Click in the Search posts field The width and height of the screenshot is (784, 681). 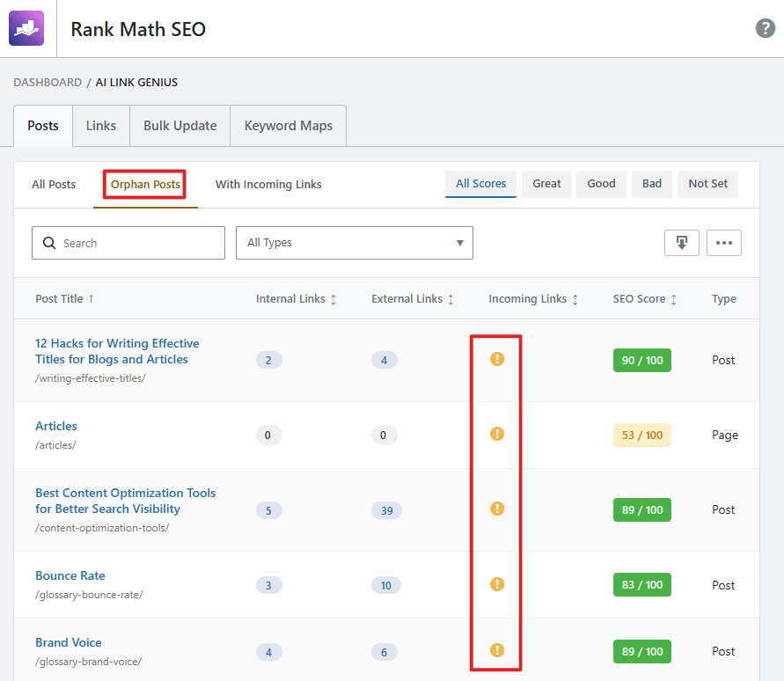coord(128,243)
